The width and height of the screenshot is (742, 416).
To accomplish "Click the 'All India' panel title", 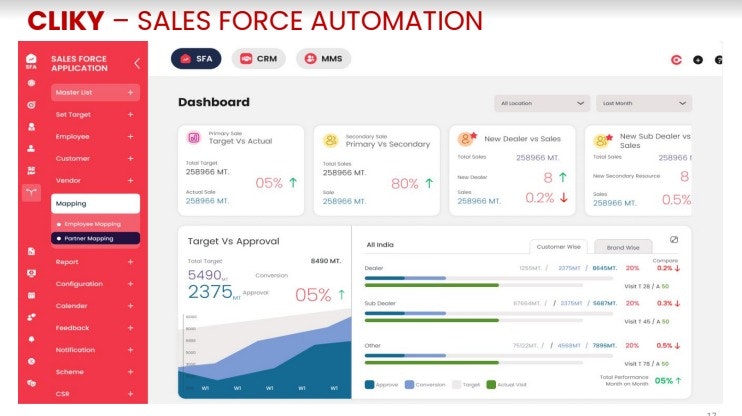I will pyautogui.click(x=380, y=245).
